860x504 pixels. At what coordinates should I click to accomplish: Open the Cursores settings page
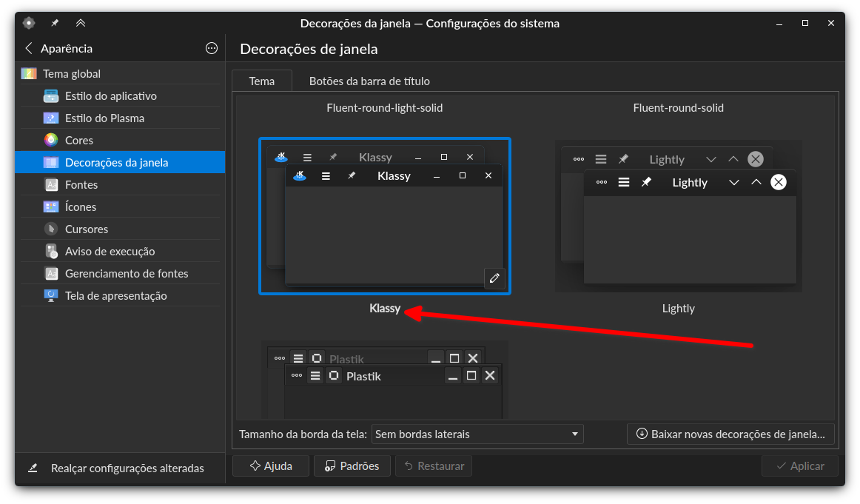click(120, 229)
